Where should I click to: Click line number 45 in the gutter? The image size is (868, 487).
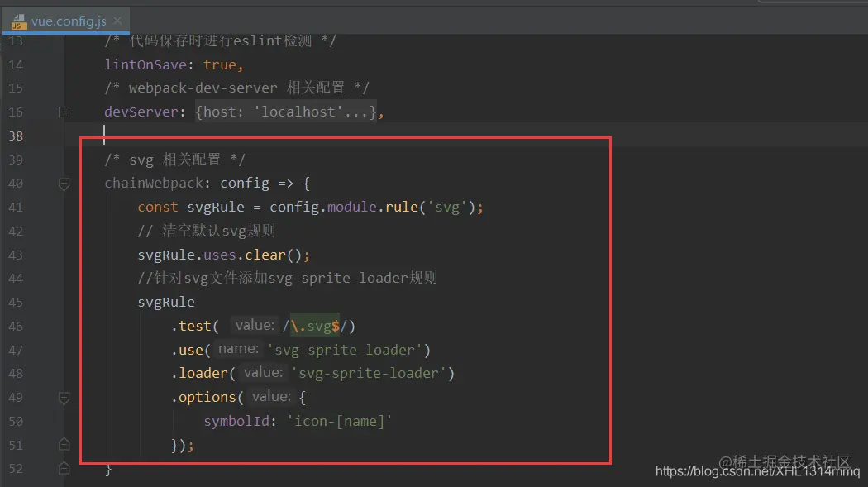pos(16,302)
